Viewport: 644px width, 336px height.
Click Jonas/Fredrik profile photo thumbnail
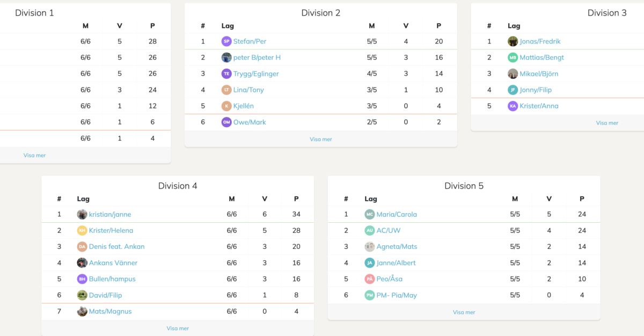click(513, 41)
